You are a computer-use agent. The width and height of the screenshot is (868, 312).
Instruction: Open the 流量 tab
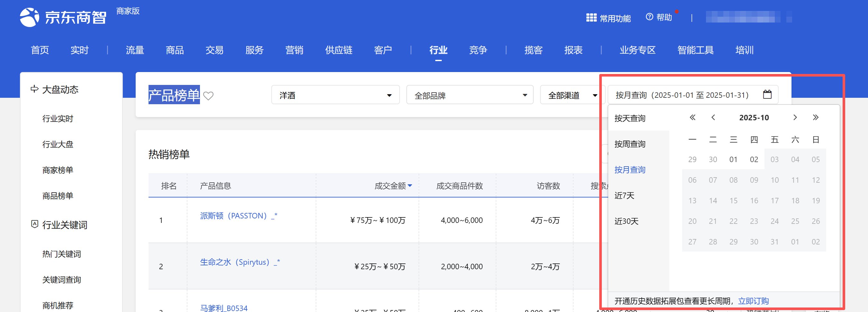pos(135,50)
